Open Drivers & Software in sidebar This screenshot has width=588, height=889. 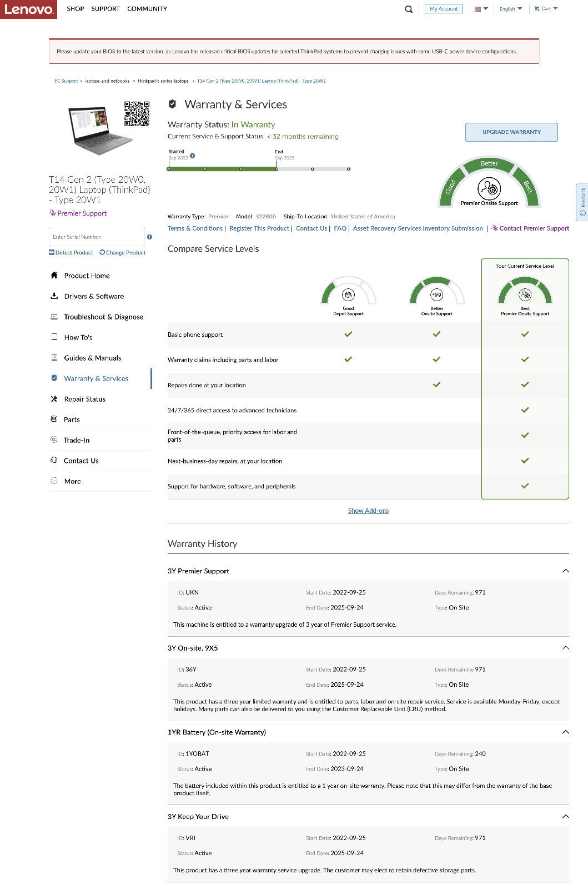[x=94, y=296]
